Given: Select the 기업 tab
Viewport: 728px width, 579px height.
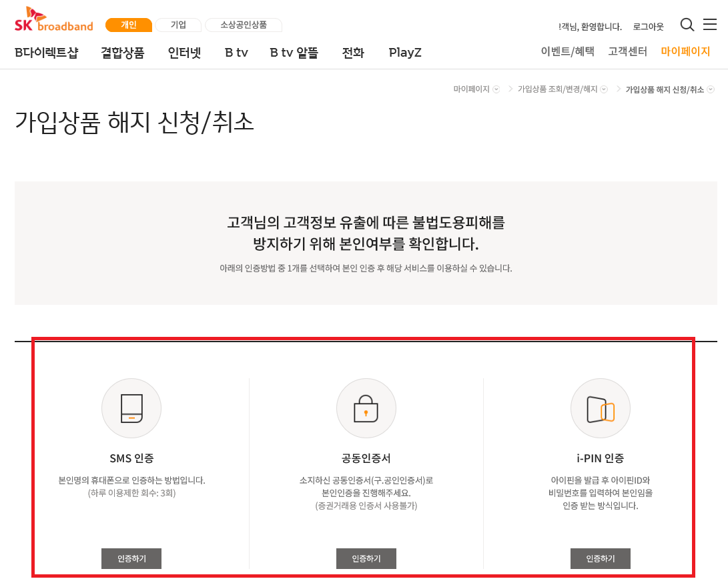Looking at the screenshot, I should tap(178, 25).
